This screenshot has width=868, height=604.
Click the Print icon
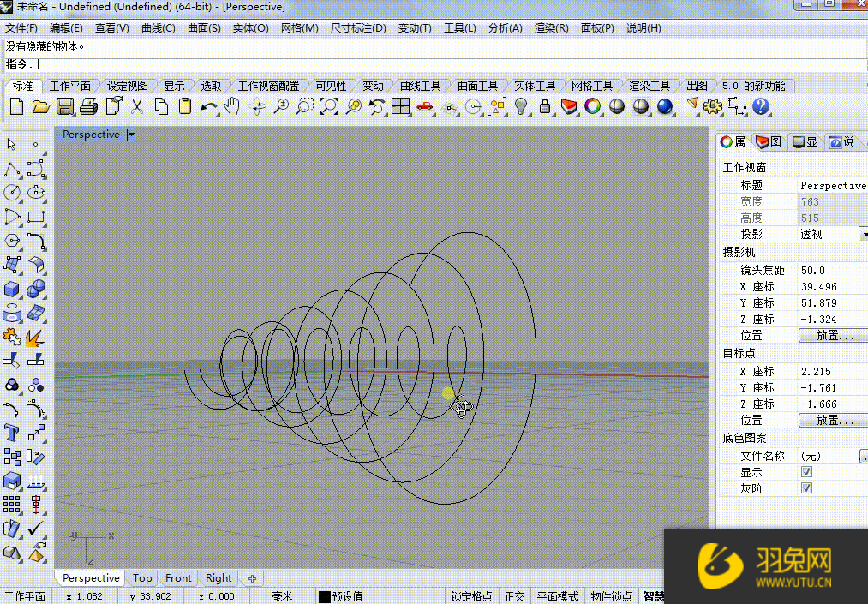pos(88,106)
